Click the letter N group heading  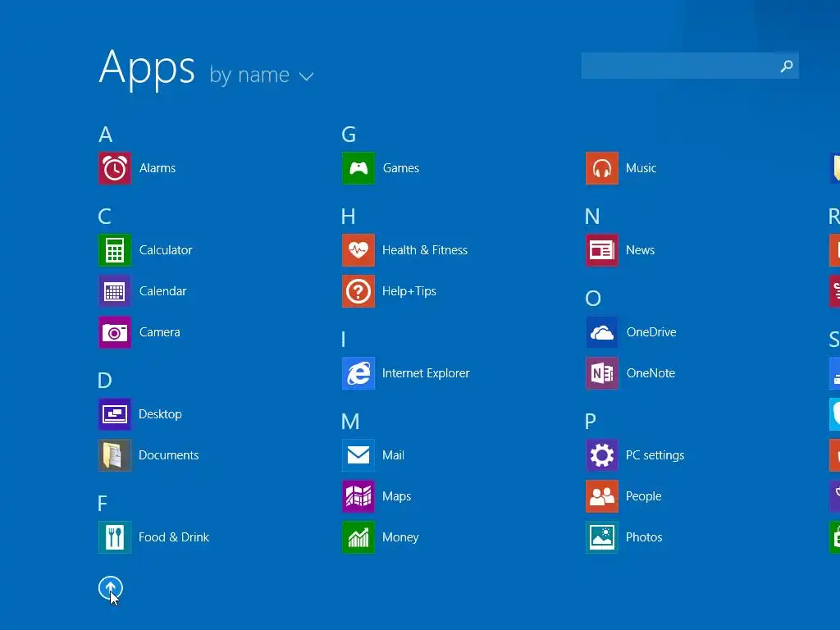click(592, 217)
